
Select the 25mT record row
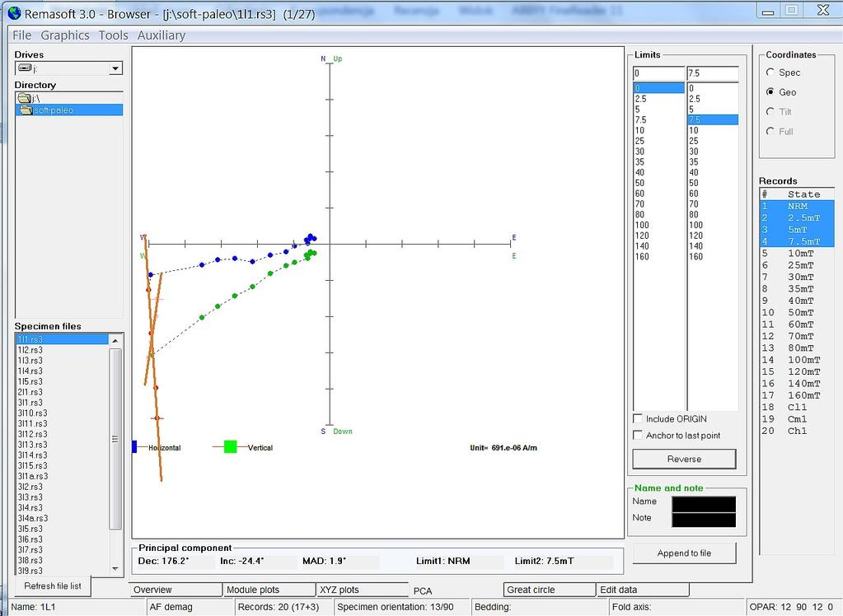click(798, 265)
